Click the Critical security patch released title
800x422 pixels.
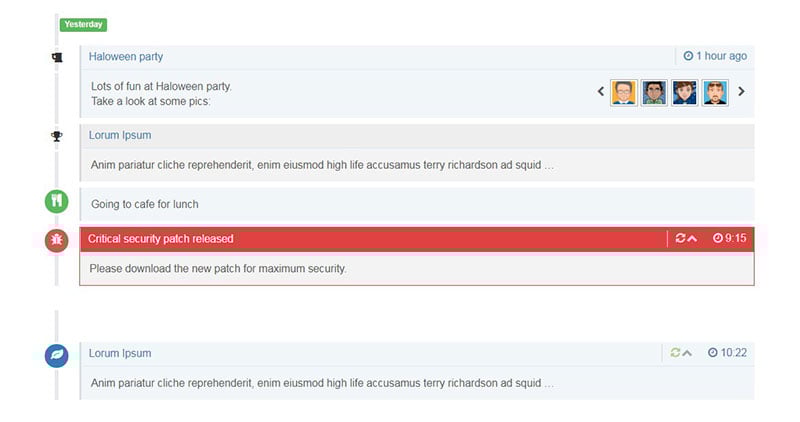pos(161,239)
